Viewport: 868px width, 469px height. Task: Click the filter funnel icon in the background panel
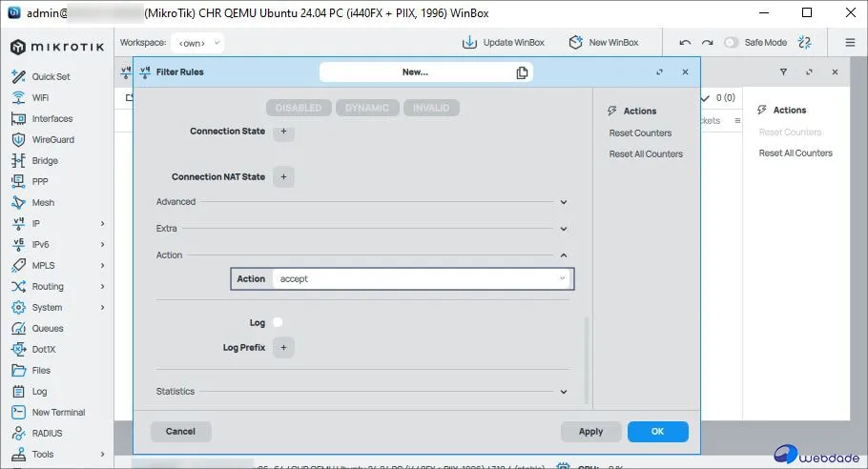(783, 72)
